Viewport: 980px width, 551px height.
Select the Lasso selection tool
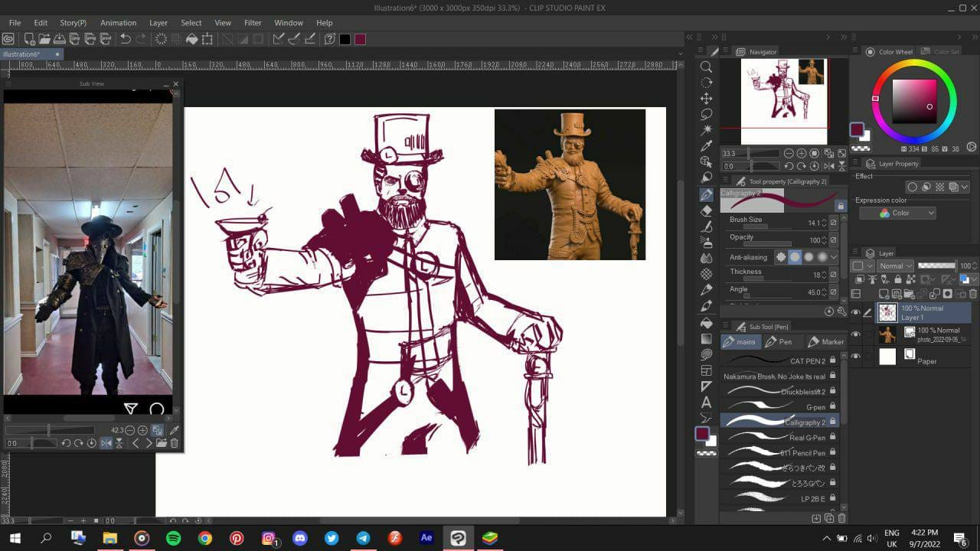click(706, 114)
